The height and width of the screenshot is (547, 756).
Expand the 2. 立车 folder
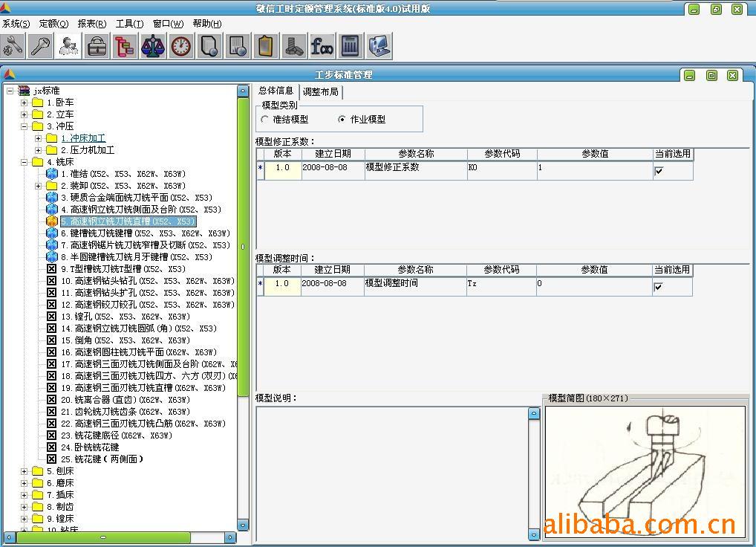[24, 114]
